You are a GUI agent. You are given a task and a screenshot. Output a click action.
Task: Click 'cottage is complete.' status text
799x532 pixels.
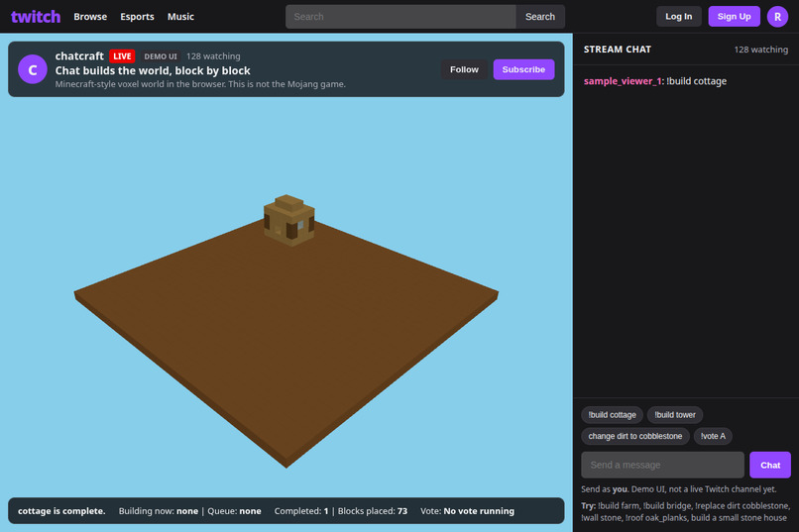[61, 511]
